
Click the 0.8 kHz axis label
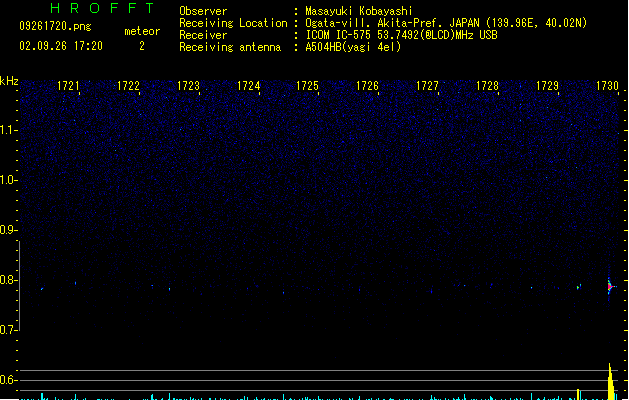pyautogui.click(x=8, y=280)
